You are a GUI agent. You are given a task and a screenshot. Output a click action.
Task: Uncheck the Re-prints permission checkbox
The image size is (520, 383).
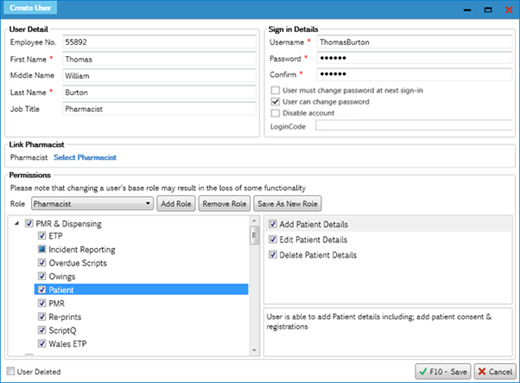point(42,317)
